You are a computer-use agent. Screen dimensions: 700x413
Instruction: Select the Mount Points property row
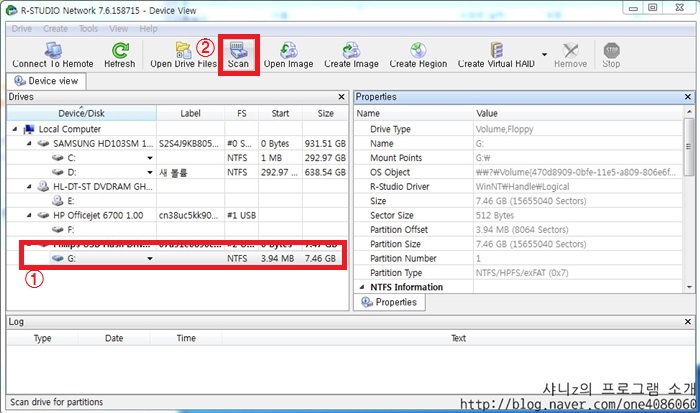[518, 158]
